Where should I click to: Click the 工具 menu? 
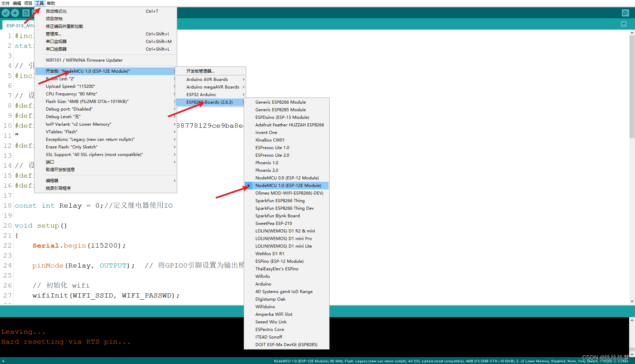click(x=40, y=3)
